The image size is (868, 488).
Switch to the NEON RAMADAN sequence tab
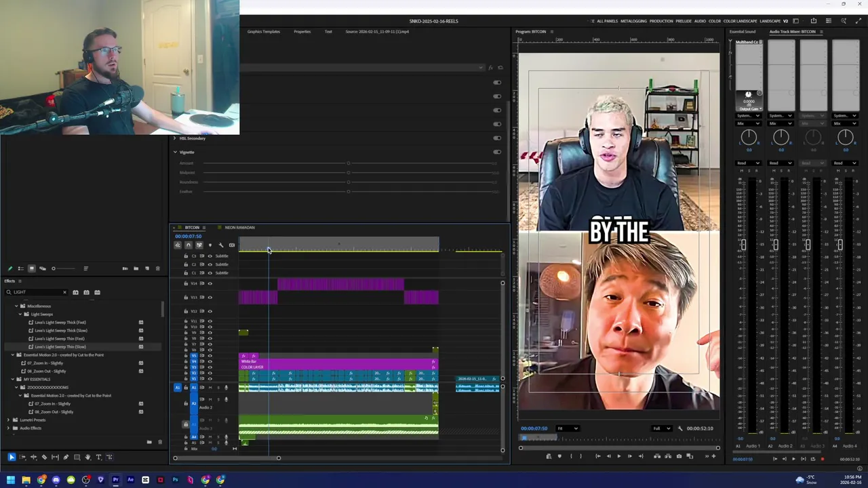coord(239,228)
